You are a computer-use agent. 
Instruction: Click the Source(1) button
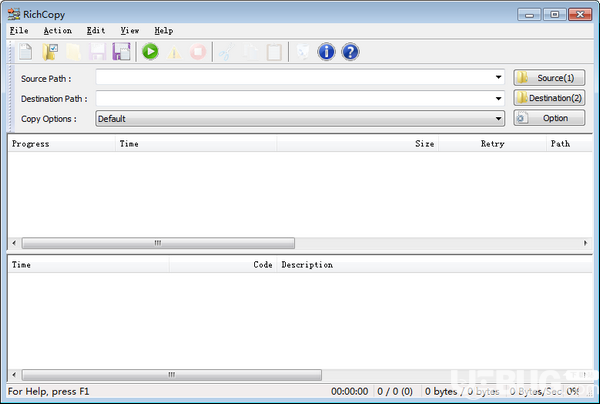click(549, 78)
